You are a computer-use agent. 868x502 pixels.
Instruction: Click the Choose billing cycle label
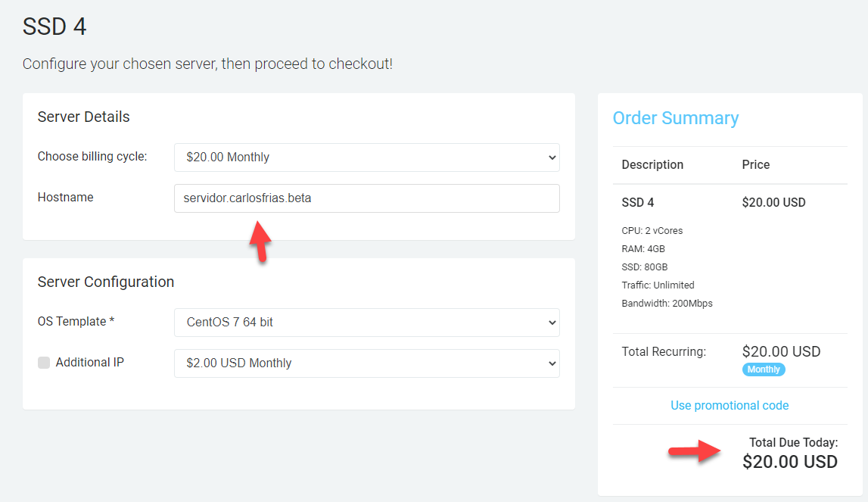(92, 157)
